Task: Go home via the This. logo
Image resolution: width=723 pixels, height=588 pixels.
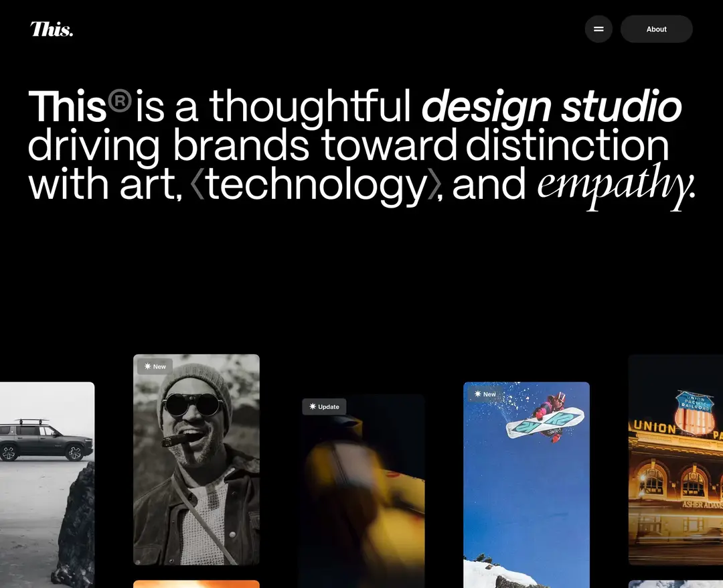Action: pos(51,29)
